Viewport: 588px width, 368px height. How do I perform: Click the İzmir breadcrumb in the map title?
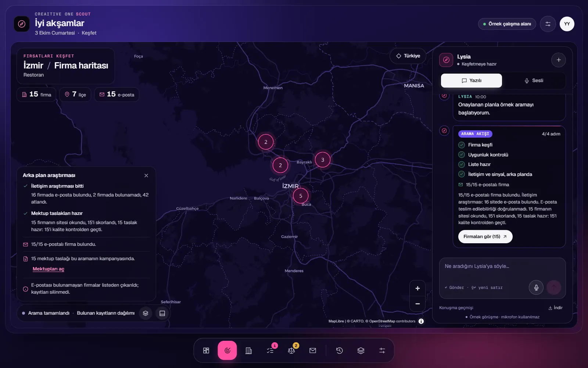[x=33, y=66]
